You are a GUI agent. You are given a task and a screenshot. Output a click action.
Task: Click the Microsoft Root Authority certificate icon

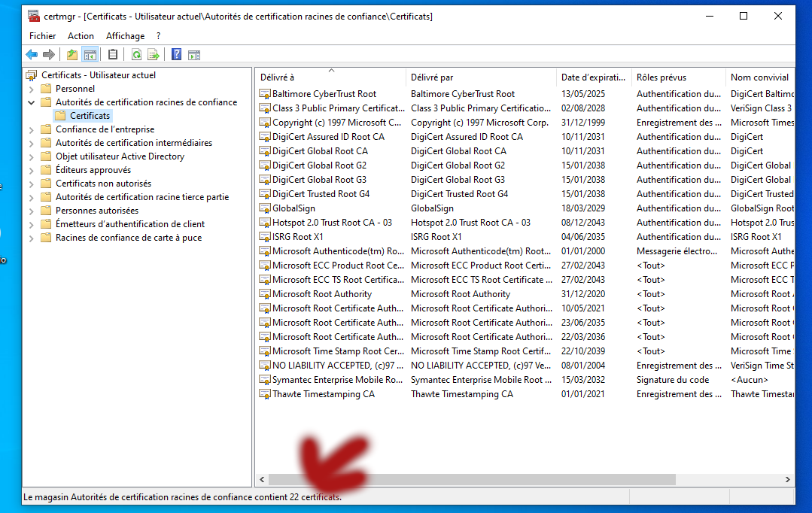(x=265, y=294)
